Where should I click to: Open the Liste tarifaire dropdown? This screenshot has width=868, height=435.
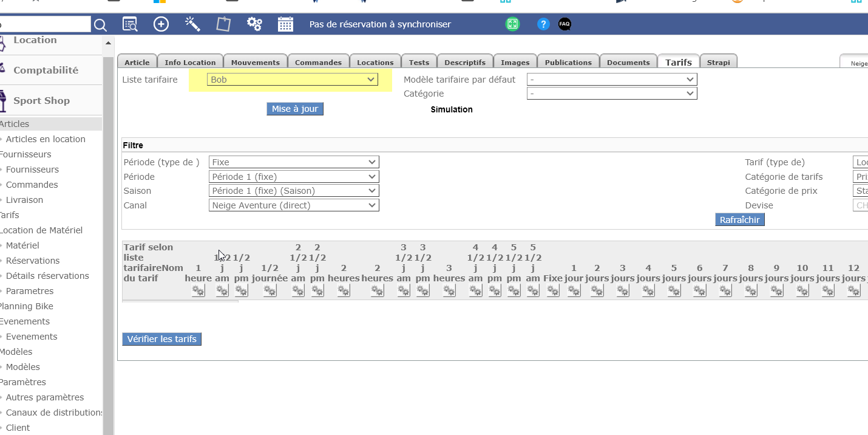point(292,80)
